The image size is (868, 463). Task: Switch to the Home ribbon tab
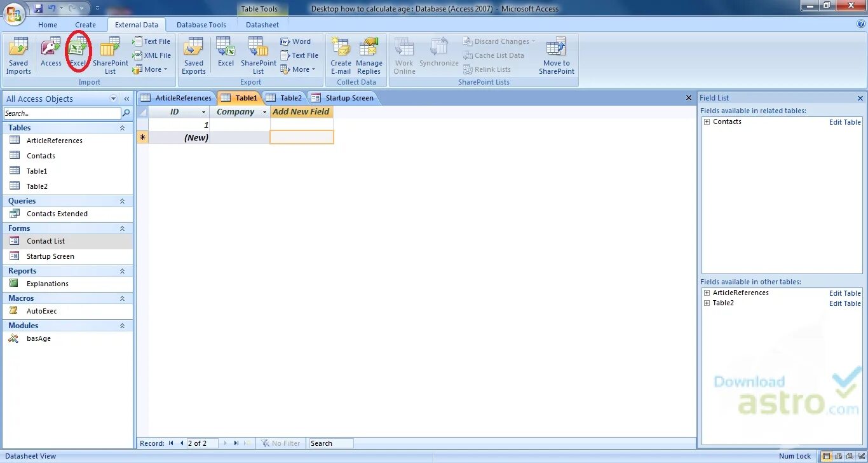48,25
